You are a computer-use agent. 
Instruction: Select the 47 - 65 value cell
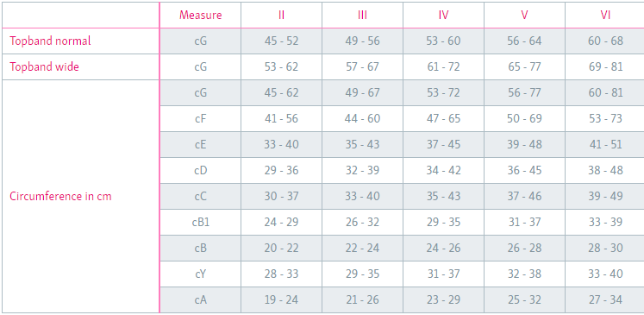click(x=443, y=118)
